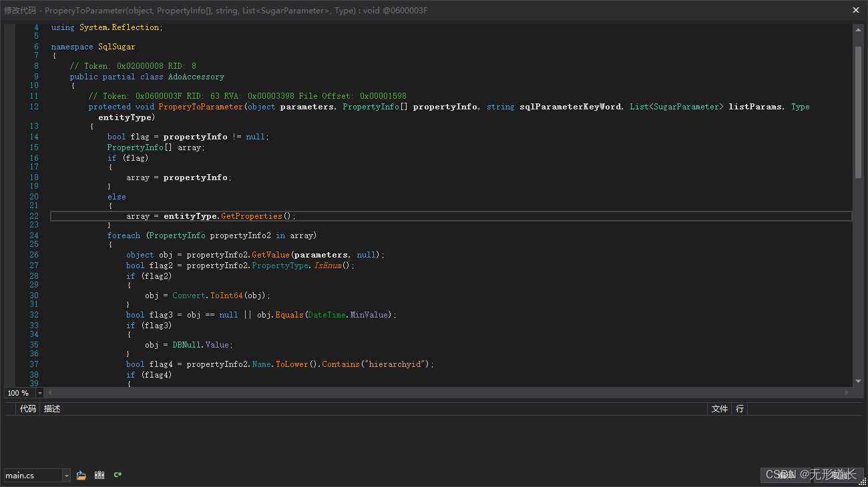
Task: Click the 编译 compile button
Action: point(785,475)
